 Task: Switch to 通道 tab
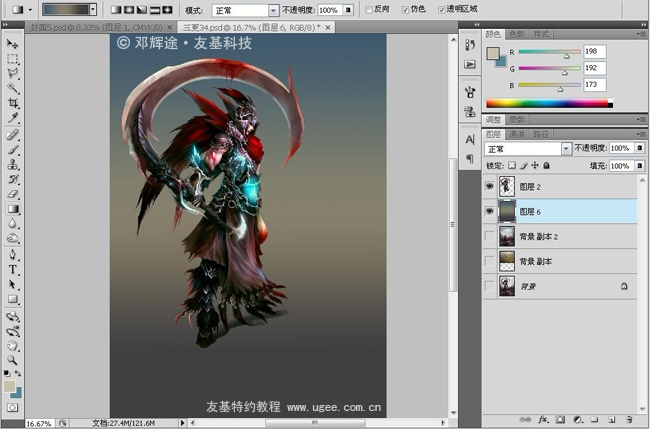click(x=517, y=134)
